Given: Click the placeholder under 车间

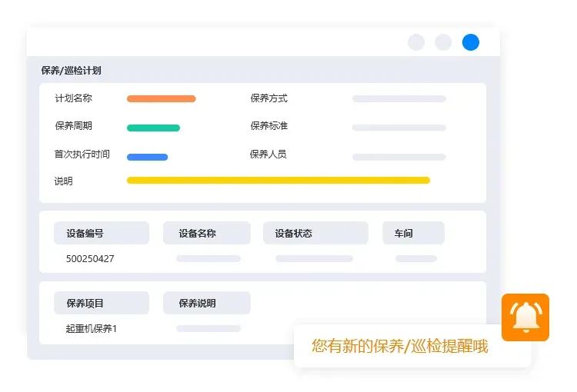Looking at the screenshot, I should (x=416, y=258).
